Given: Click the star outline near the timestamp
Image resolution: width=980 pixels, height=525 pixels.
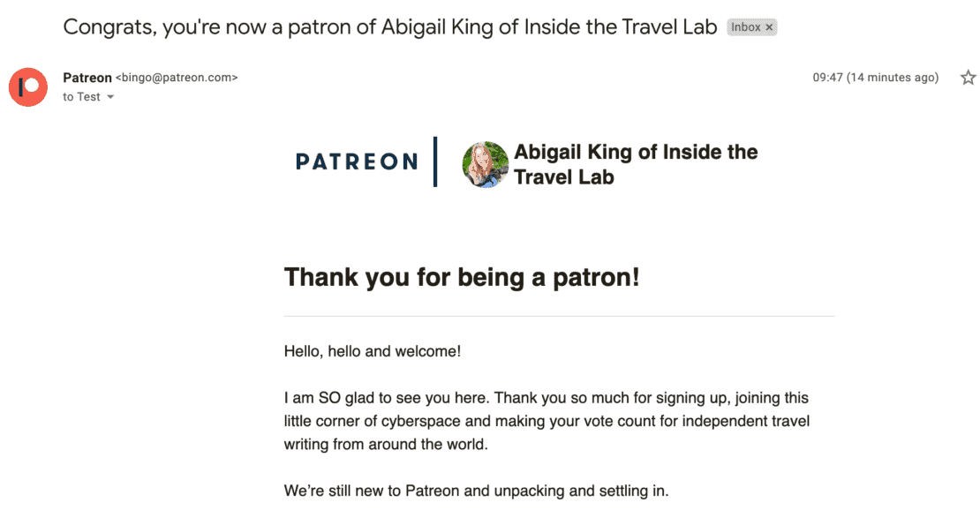Looking at the screenshot, I should tap(968, 78).
